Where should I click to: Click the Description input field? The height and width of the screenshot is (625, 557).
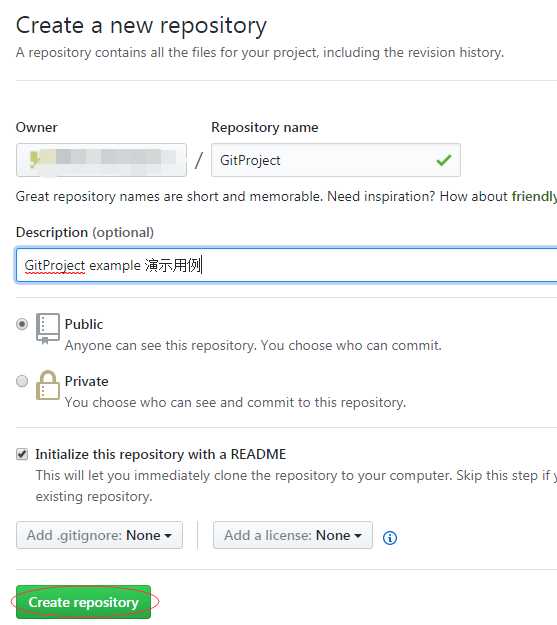pos(286,265)
